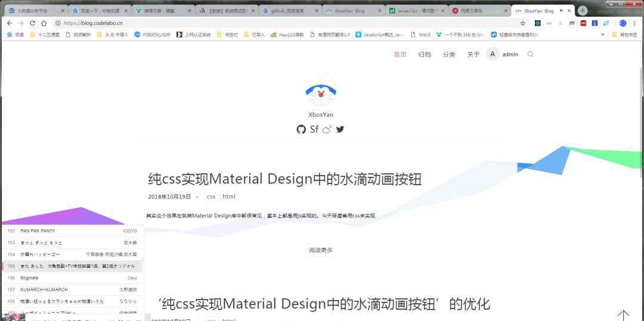Select track PAN PAN PANTY in playlist
The width and height of the screenshot is (644, 321).
point(38,230)
